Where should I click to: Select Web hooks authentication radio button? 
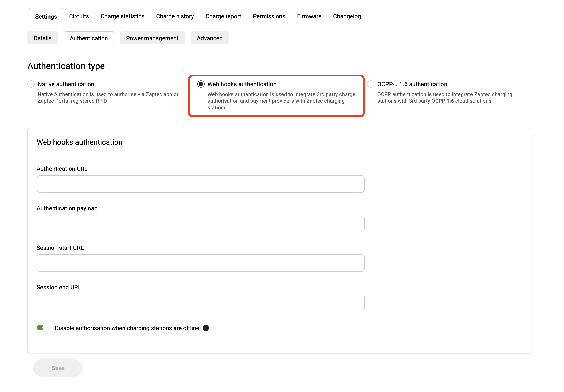(201, 84)
